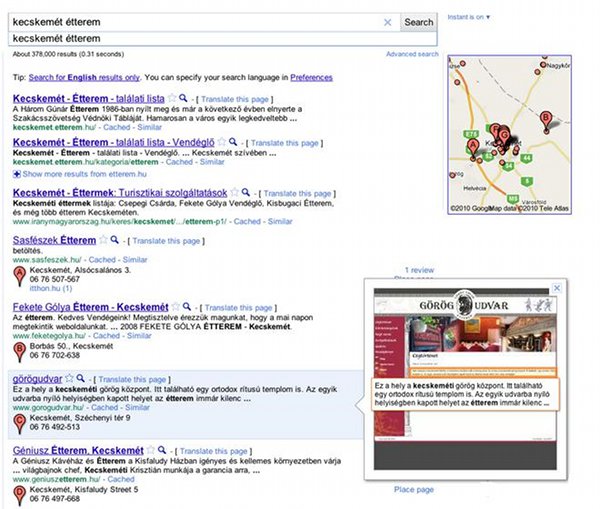Open preview magnifier for találati lista - Vendéglő result

(x=233, y=142)
